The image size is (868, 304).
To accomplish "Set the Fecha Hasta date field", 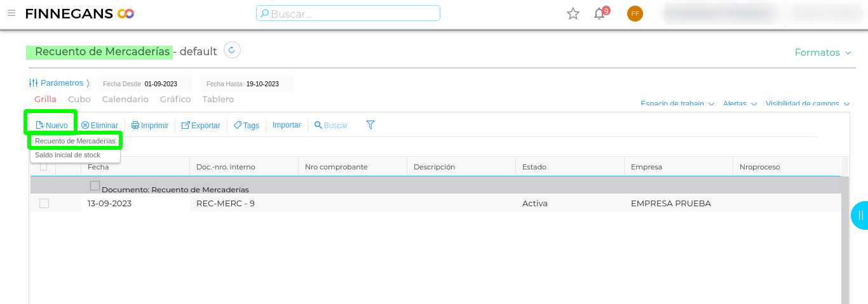I will 247,84.
